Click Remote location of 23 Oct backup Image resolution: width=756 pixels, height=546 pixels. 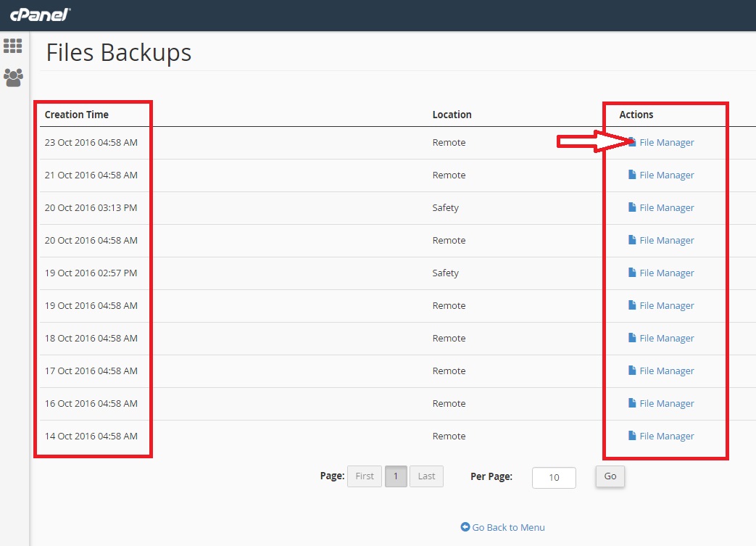pyautogui.click(x=449, y=142)
